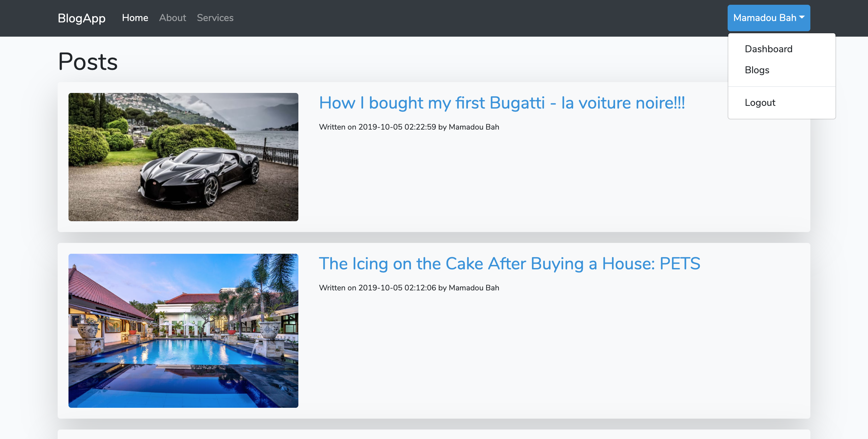The height and width of the screenshot is (439, 868).
Task: Select Dashboard from the user menu
Action: click(x=768, y=49)
